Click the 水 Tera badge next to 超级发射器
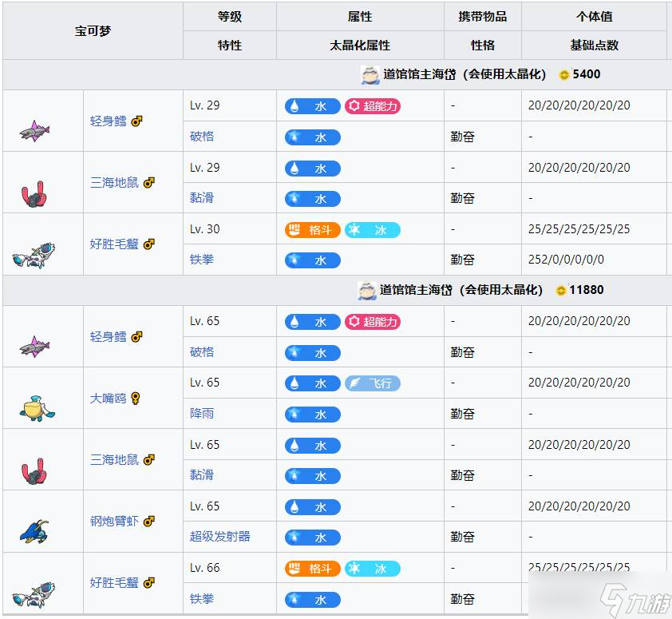The width and height of the screenshot is (672, 619). point(312,537)
